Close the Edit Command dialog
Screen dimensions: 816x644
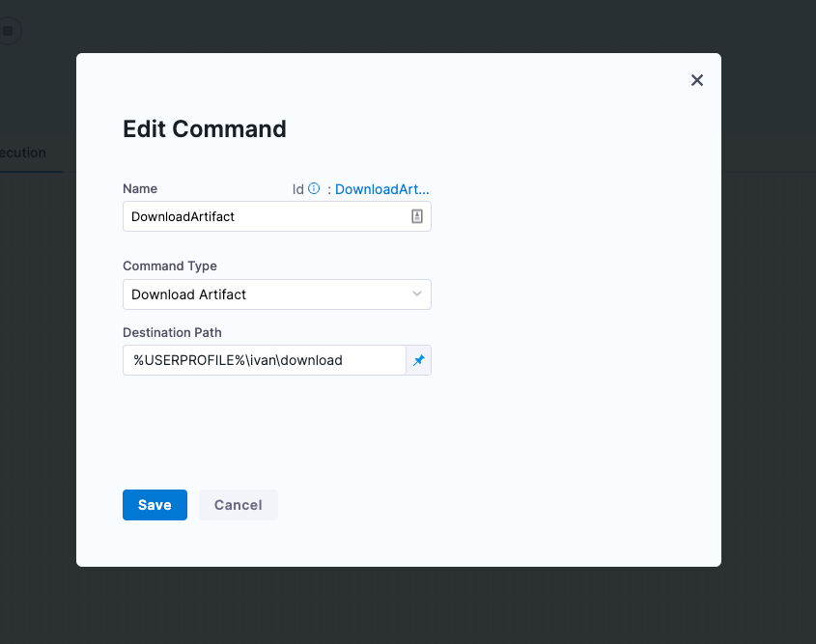tap(697, 80)
